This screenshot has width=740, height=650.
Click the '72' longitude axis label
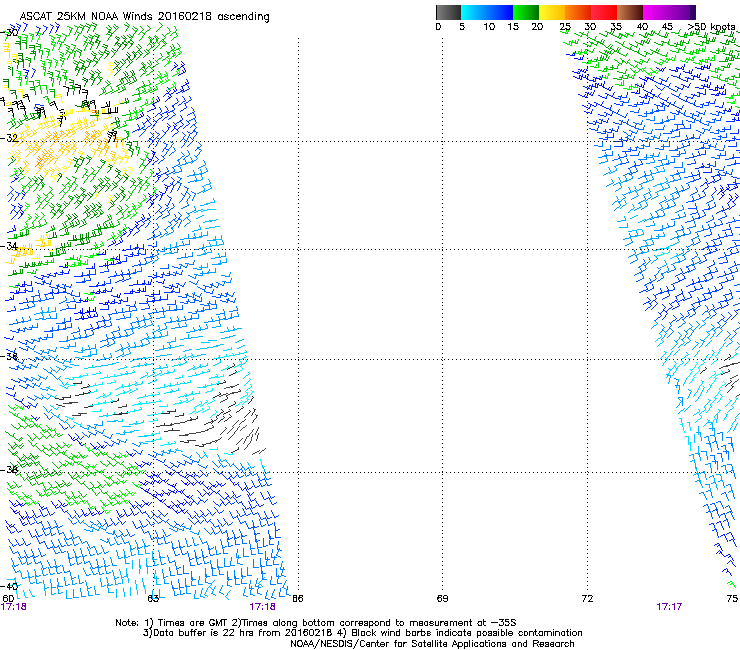587,599
